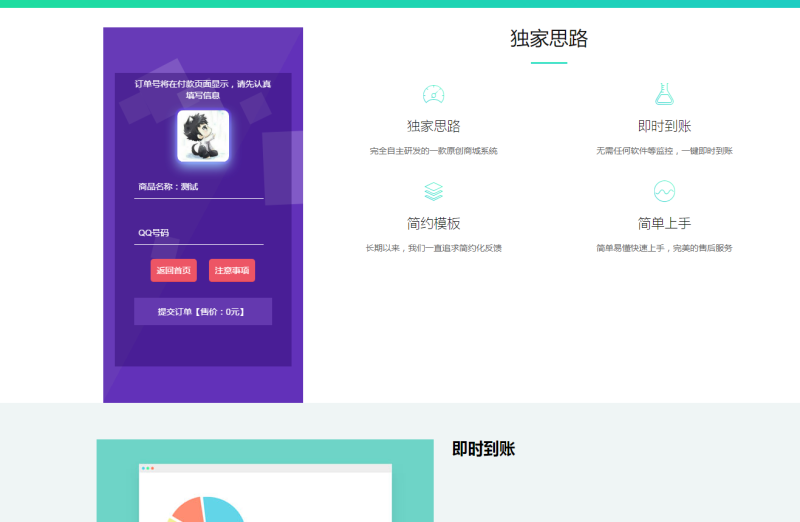
Task: Click the 简单上手 feature title
Action: tap(664, 223)
